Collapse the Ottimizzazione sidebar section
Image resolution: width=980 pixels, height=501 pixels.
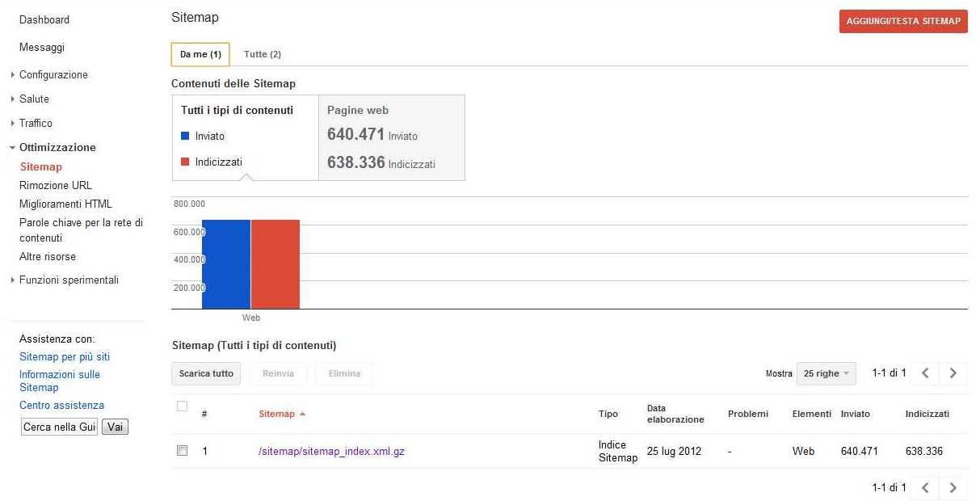click(57, 148)
